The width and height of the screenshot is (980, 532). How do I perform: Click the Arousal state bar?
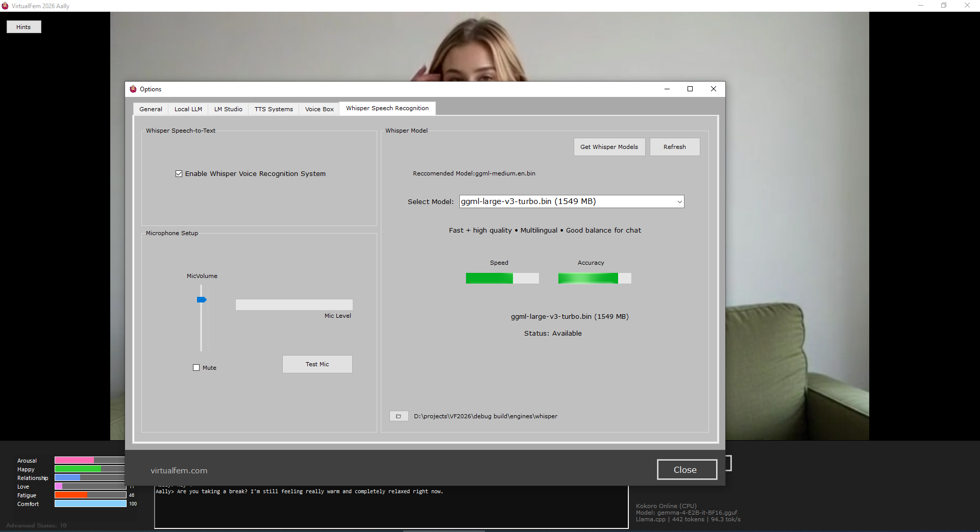pyautogui.click(x=90, y=460)
